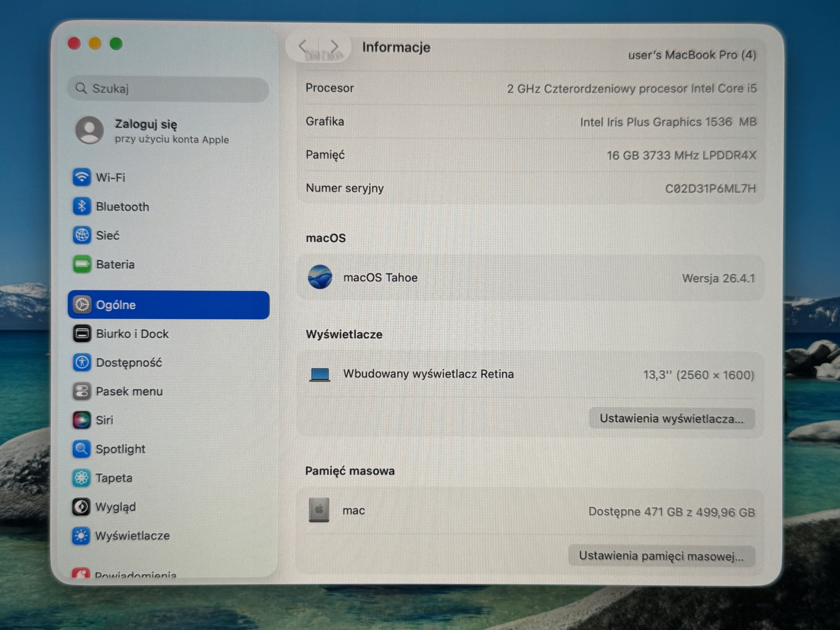Click the search magnifier icon
This screenshot has width=840, height=630.
81,89
